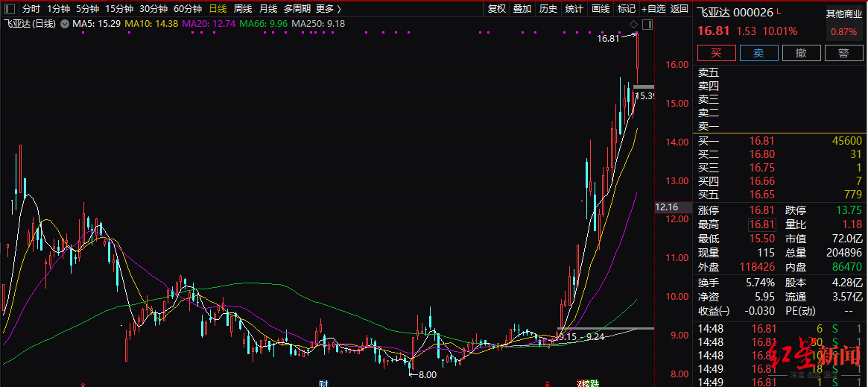Click the diamond marker icon above chart

(634, 25)
